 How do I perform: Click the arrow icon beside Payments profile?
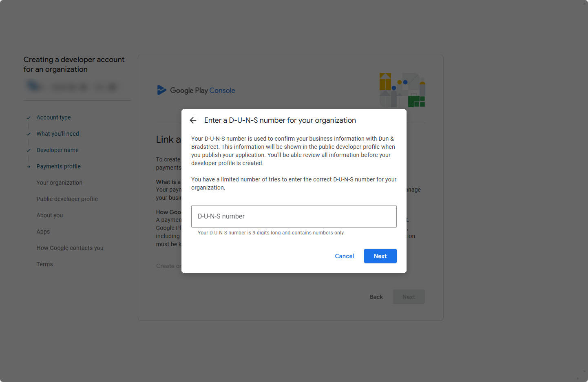click(29, 167)
